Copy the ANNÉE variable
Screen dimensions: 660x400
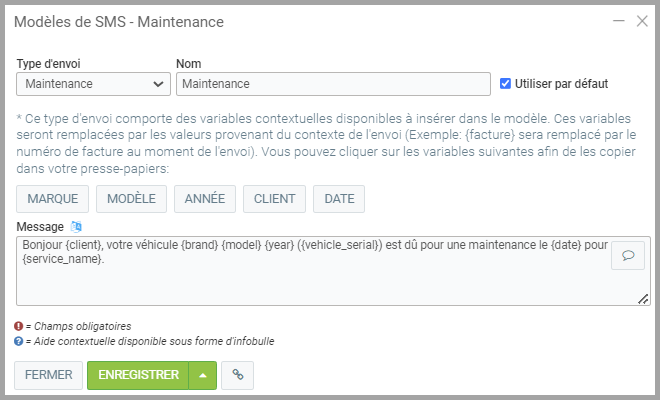205,199
